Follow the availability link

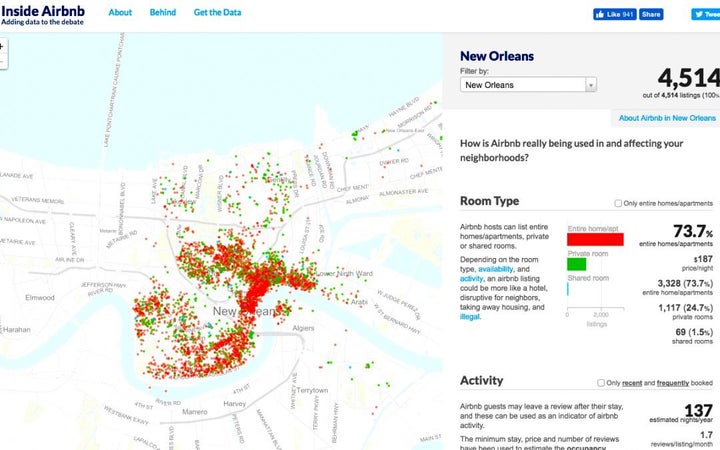click(495, 269)
